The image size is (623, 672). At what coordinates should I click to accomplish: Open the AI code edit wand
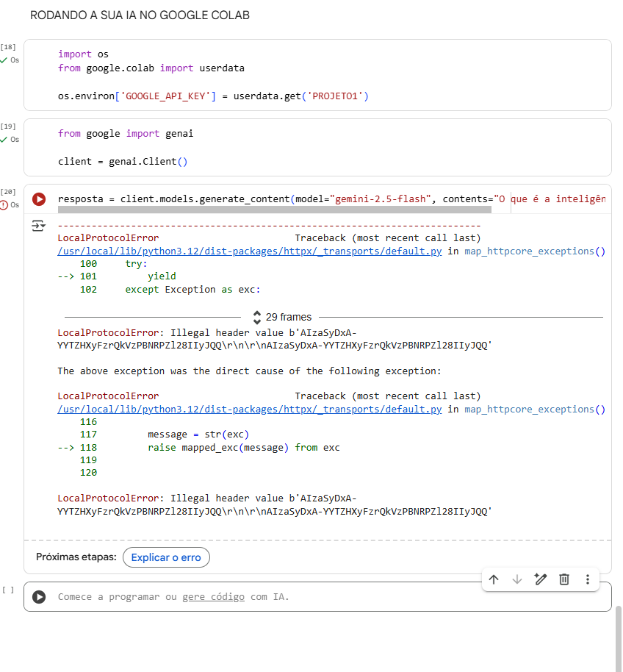point(541,579)
